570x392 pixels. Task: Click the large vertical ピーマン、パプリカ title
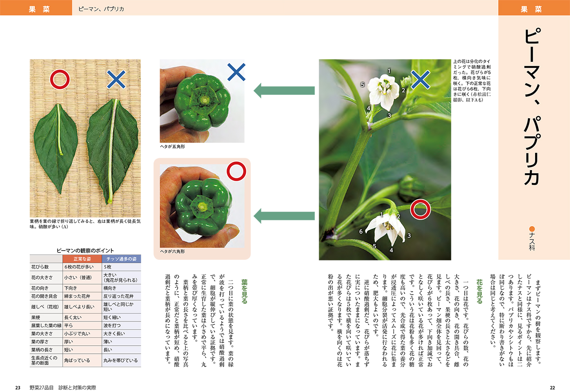(x=532, y=106)
